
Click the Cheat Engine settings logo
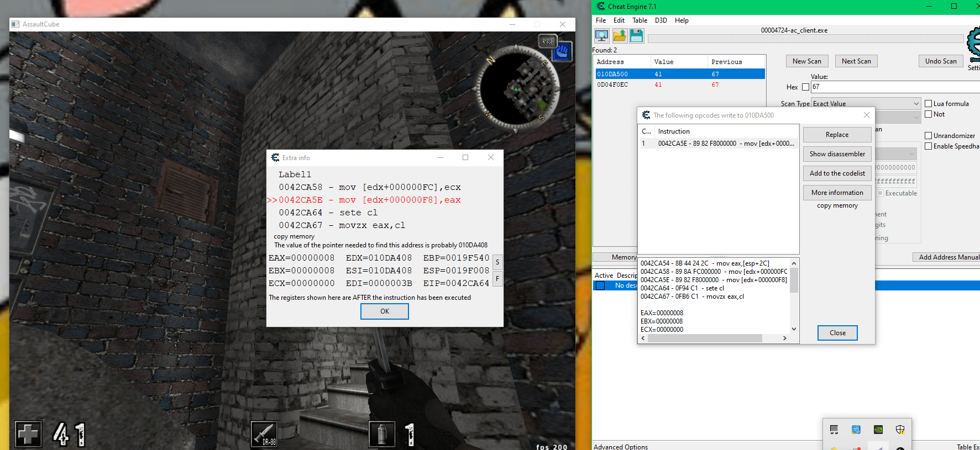pos(974,43)
